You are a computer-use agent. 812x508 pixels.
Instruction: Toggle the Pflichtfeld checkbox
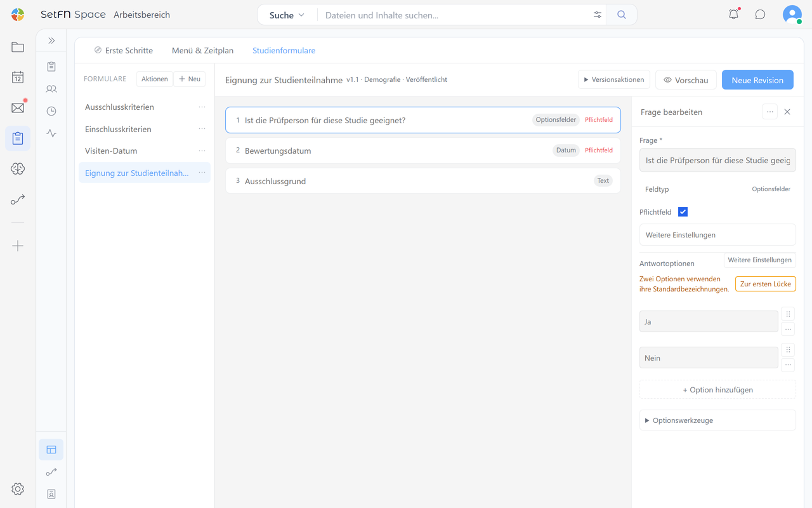click(x=683, y=212)
